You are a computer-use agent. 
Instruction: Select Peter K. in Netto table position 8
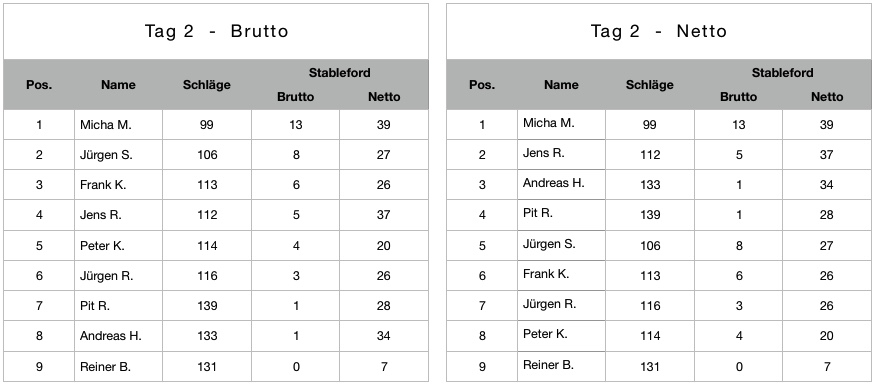coord(545,334)
